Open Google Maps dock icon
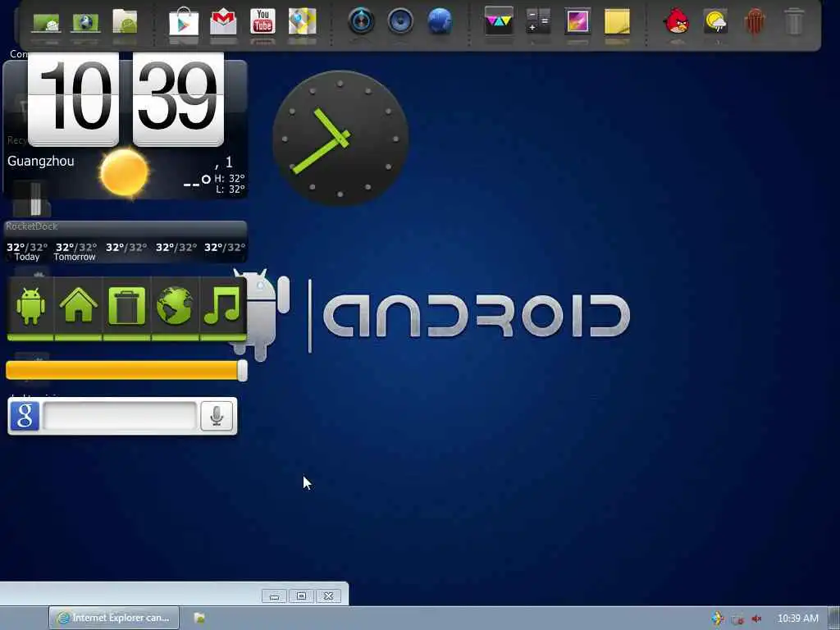 (302, 21)
